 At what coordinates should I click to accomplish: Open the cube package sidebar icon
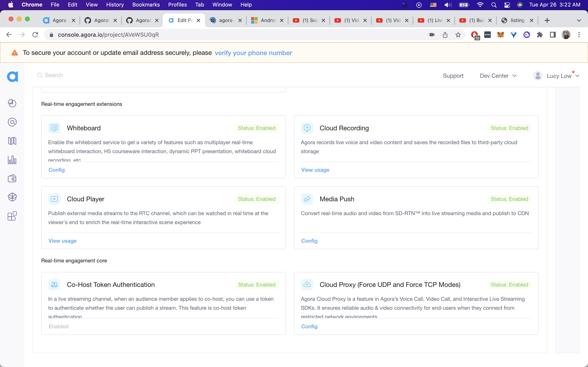pos(12,197)
